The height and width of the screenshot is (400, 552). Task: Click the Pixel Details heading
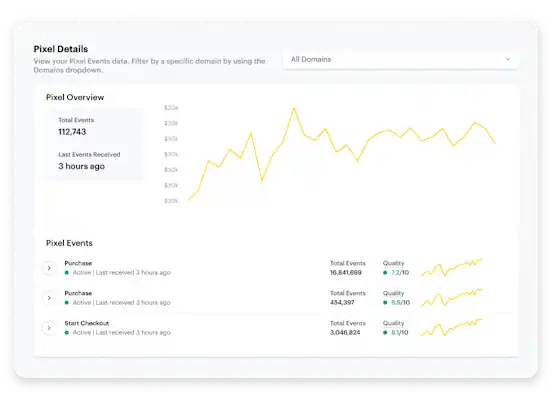coord(61,49)
